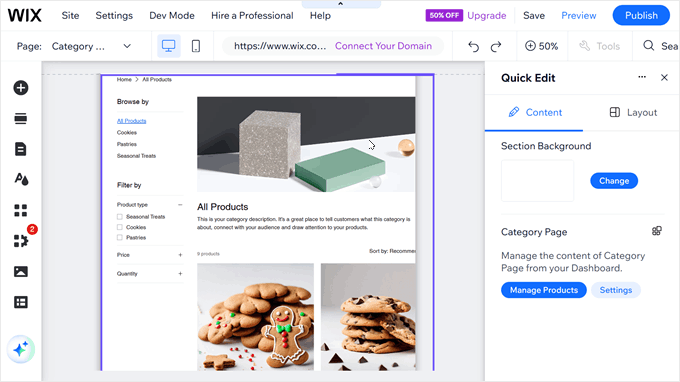The image size is (680, 382).
Task: Open the Pages & Menu icon
Action: click(20, 149)
